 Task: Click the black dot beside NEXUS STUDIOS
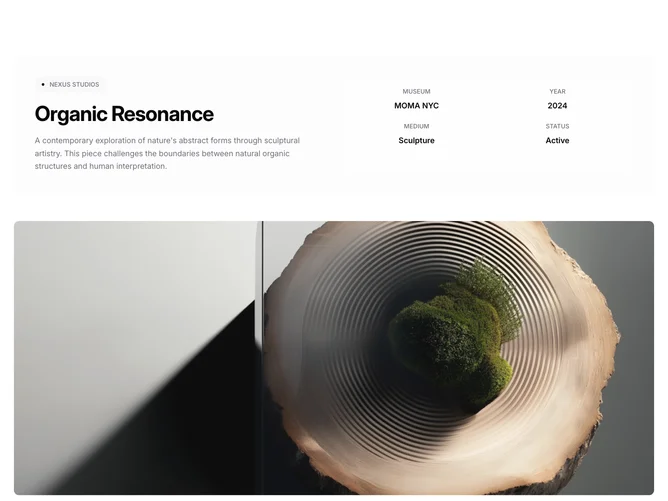point(43,84)
